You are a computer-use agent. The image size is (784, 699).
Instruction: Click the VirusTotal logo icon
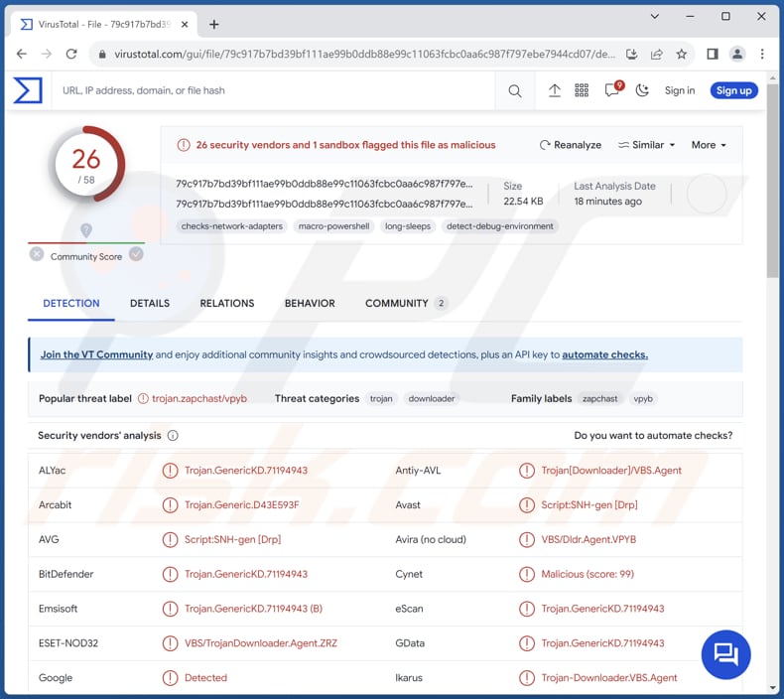28,90
